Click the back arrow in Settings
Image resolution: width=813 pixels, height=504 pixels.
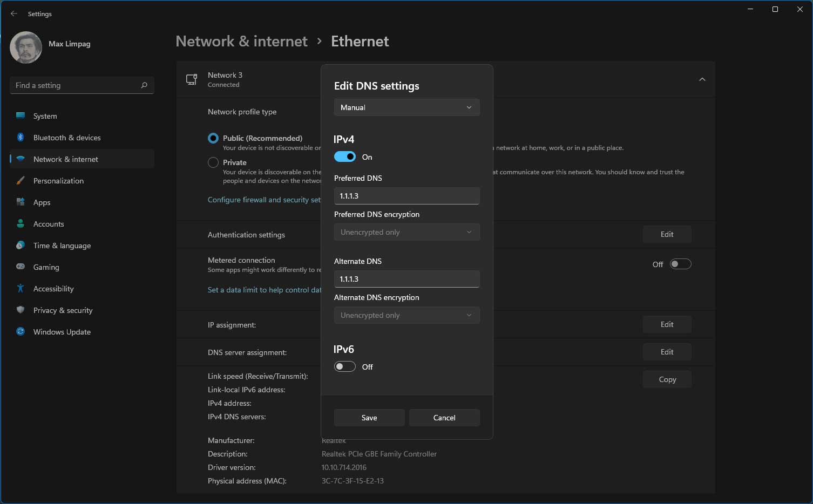coord(14,13)
